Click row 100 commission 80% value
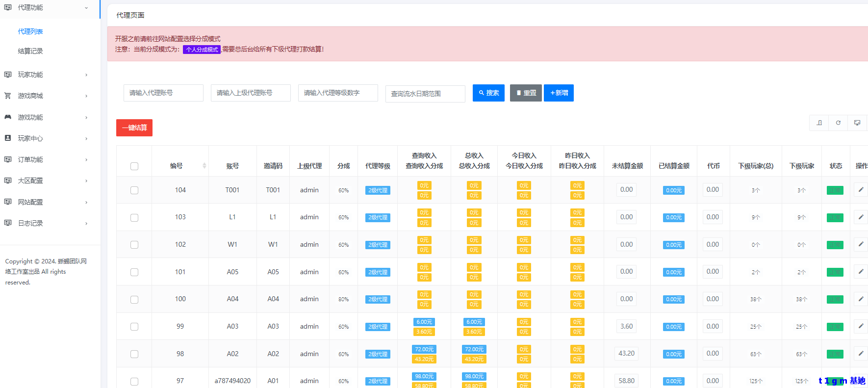868x388 pixels. pyautogui.click(x=343, y=299)
